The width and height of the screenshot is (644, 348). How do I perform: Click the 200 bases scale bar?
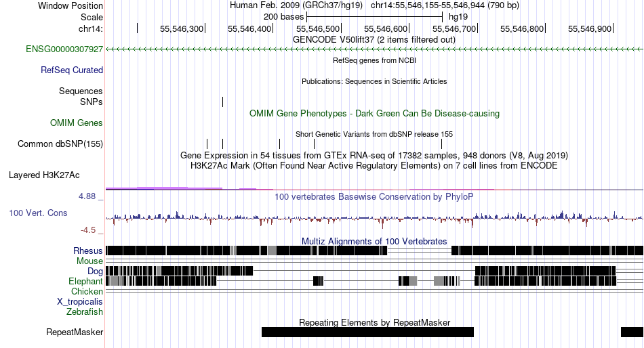coord(375,17)
